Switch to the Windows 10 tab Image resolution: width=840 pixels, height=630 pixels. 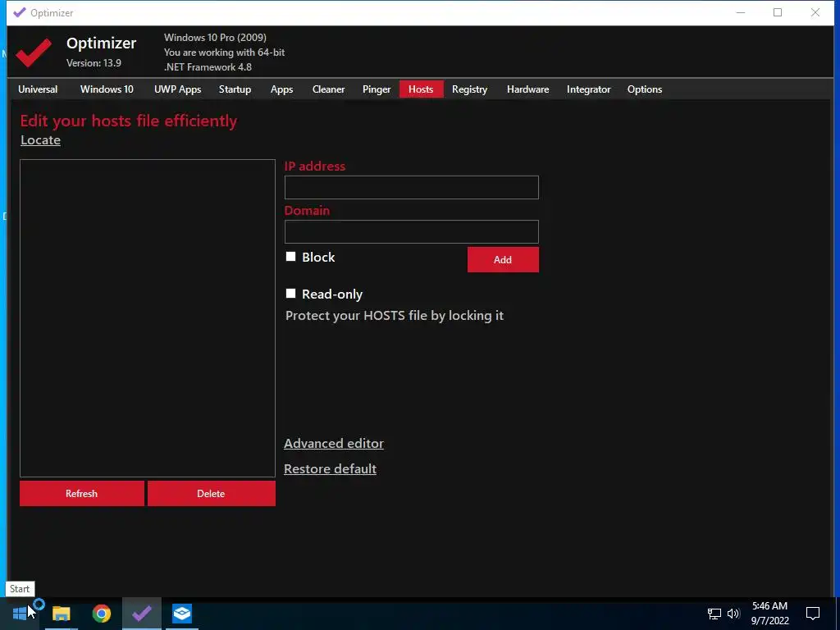(107, 89)
